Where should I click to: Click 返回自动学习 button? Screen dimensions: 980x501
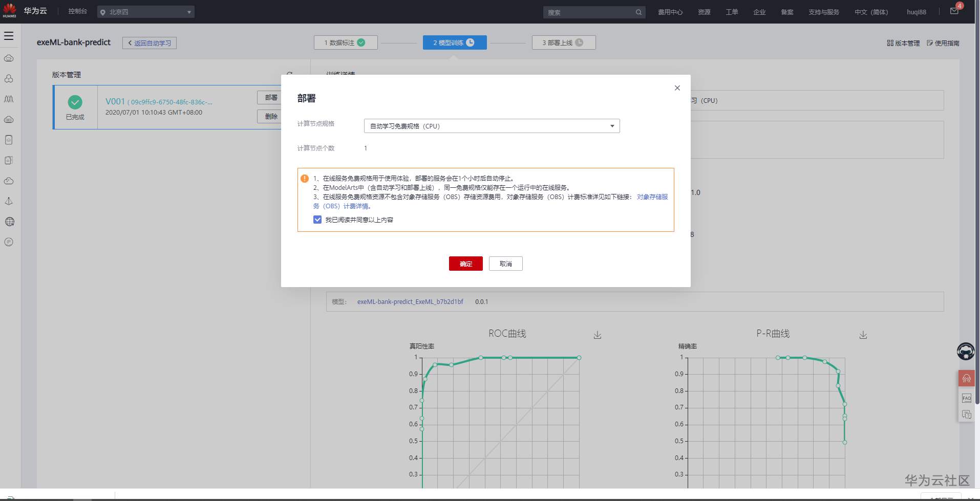point(150,43)
